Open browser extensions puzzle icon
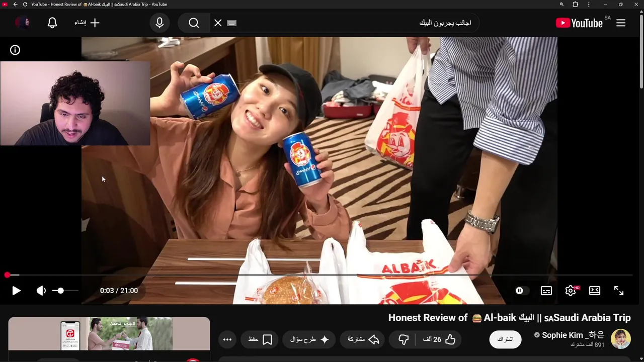Image resolution: width=644 pixels, height=362 pixels. pyautogui.click(x=576, y=5)
